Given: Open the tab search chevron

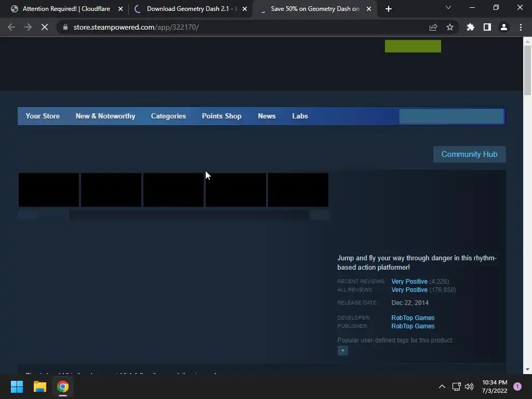Looking at the screenshot, I should [448, 7].
